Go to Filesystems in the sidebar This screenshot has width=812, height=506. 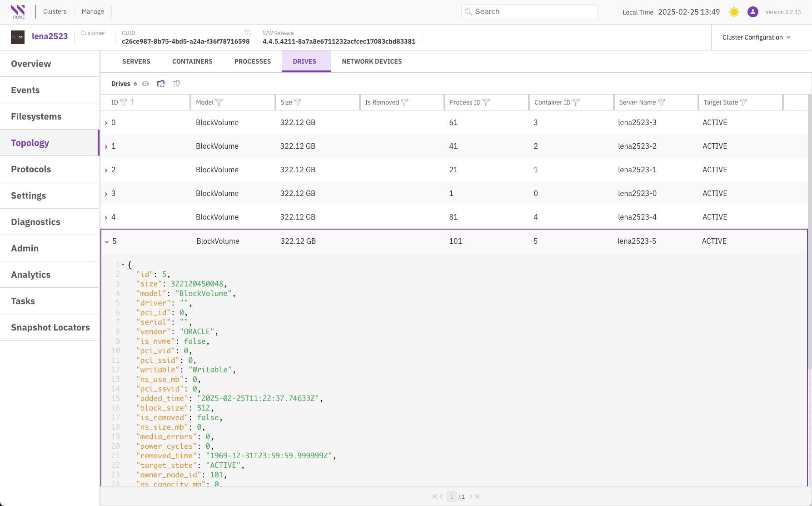click(36, 116)
